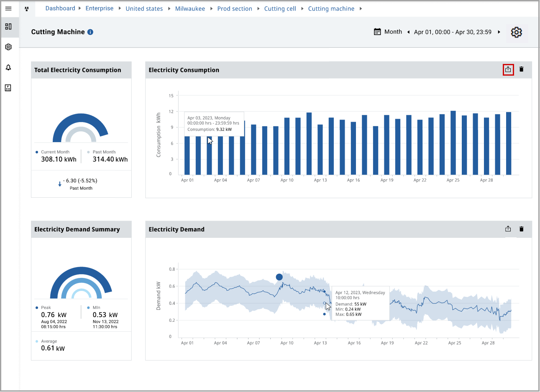Select the dashboard grid icon in the sidebar
Screen dimensions: 540x392
[8, 27]
